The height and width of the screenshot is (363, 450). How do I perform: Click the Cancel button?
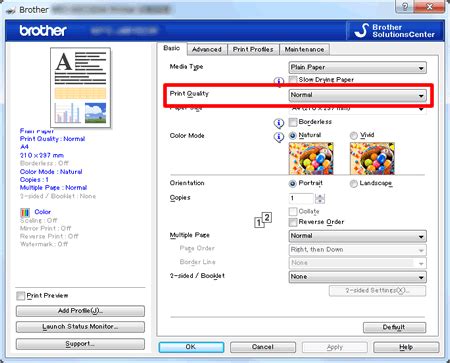point(263,347)
